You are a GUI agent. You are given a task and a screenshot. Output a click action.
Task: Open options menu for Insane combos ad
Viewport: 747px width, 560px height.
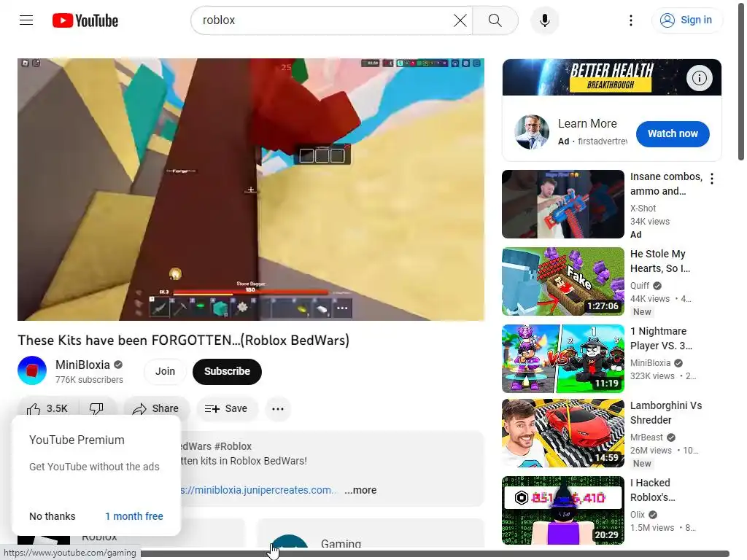point(712,179)
